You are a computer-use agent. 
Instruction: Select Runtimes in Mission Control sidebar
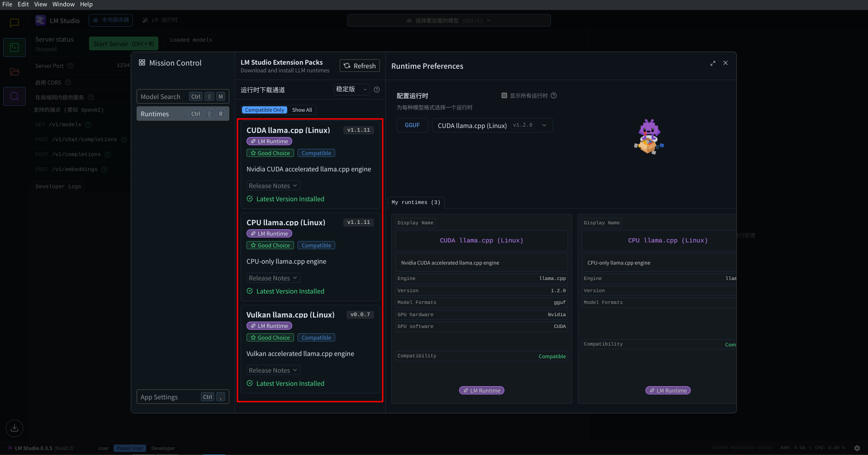tap(183, 114)
